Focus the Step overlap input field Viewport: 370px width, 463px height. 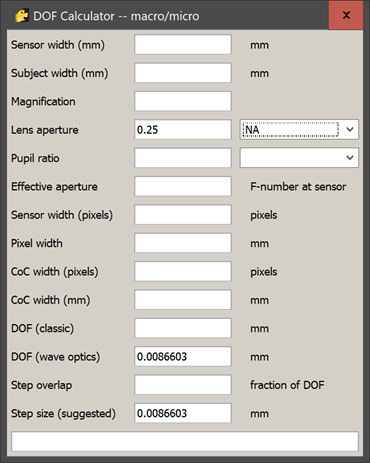183,385
